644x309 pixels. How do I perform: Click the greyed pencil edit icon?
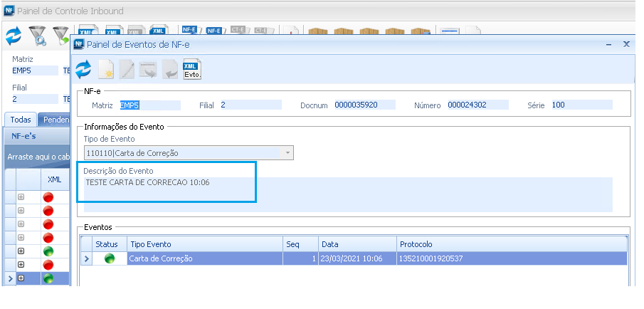pos(127,70)
